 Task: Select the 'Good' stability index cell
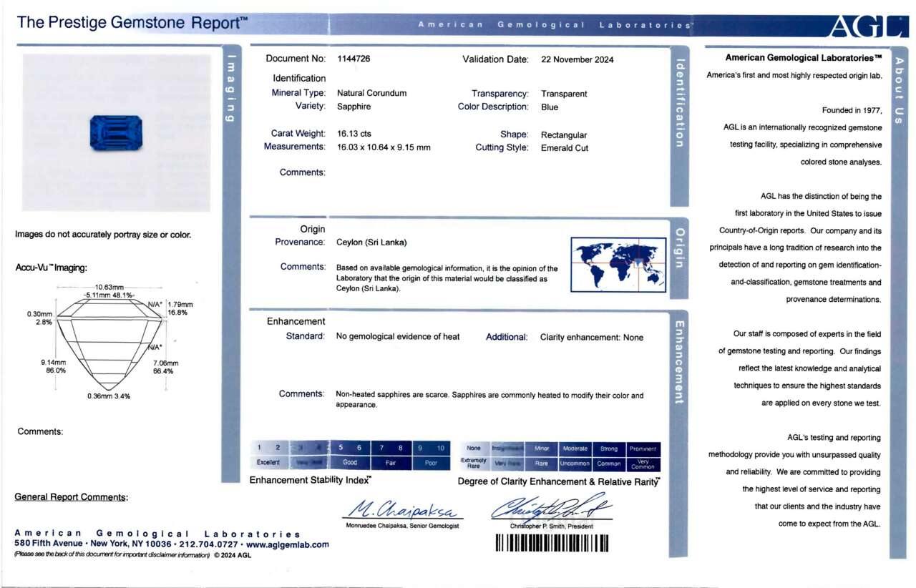click(x=350, y=463)
